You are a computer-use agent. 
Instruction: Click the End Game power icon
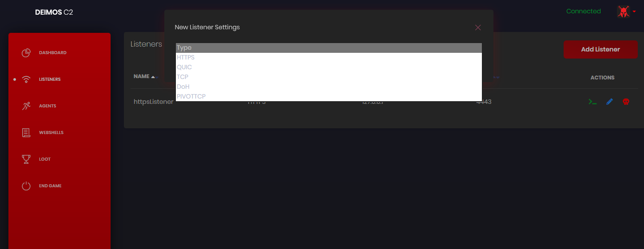[x=26, y=186]
